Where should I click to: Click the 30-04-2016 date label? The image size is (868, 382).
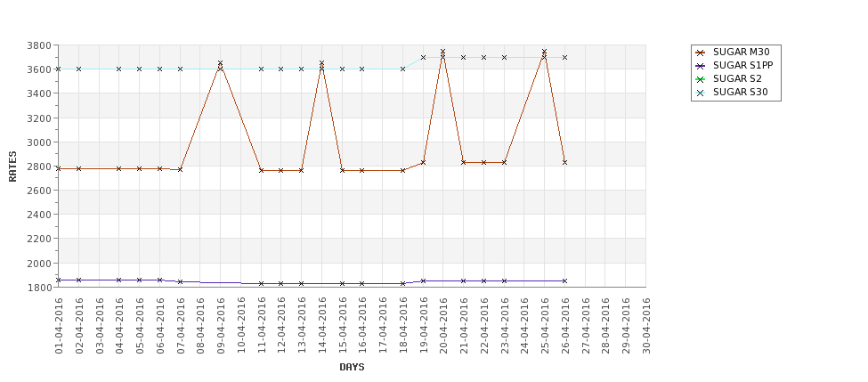click(646, 326)
